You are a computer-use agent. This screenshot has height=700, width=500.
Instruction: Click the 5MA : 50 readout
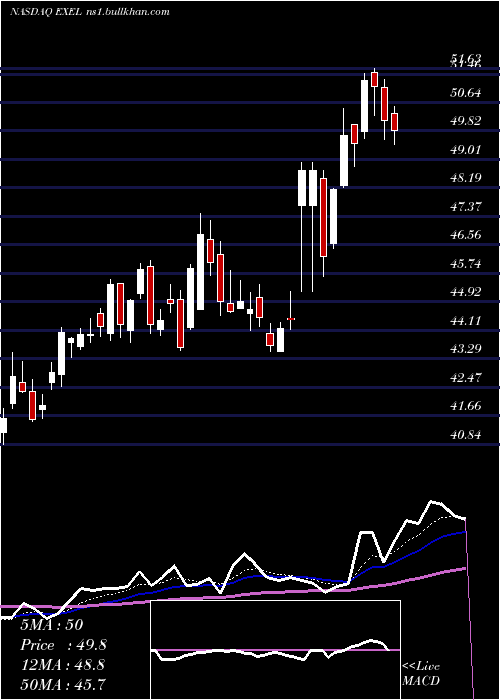pos(51,625)
